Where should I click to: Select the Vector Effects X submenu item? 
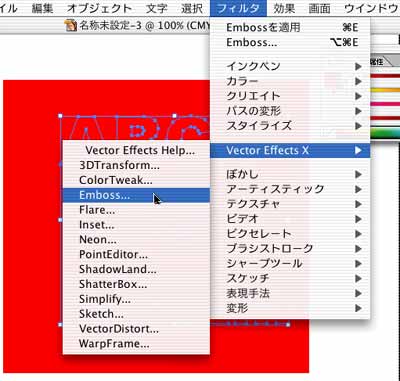pos(290,150)
